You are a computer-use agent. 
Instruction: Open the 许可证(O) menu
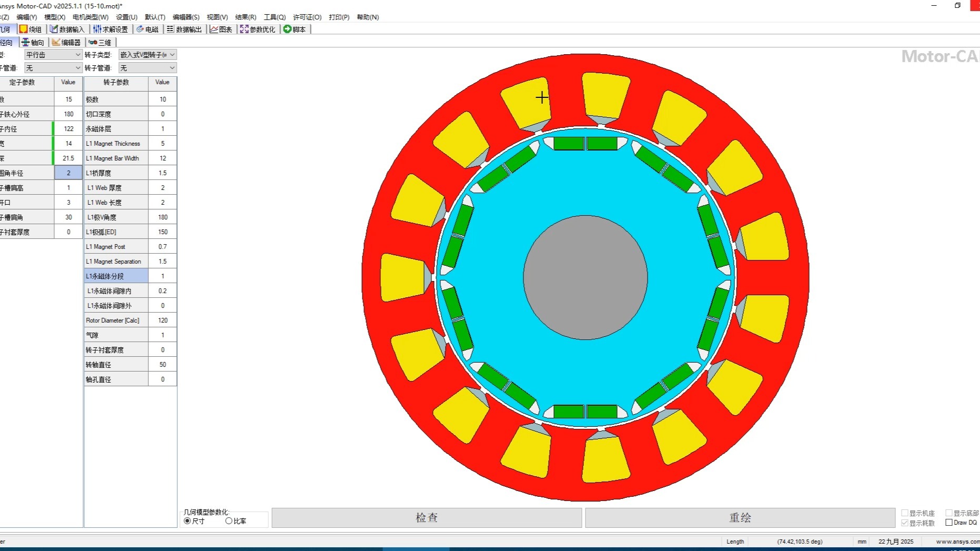coord(307,17)
